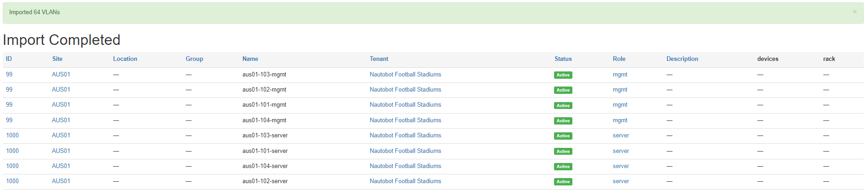
Task: Click mgmt role in aus01-104-mgmt row
Action: click(x=620, y=120)
